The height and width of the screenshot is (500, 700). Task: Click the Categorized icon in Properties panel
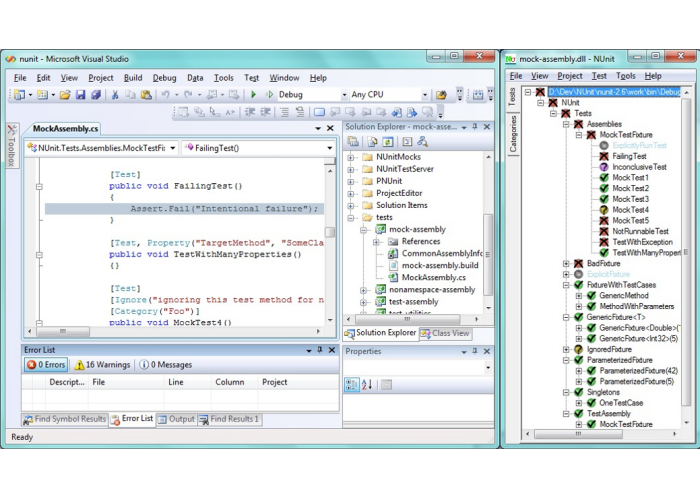(352, 385)
